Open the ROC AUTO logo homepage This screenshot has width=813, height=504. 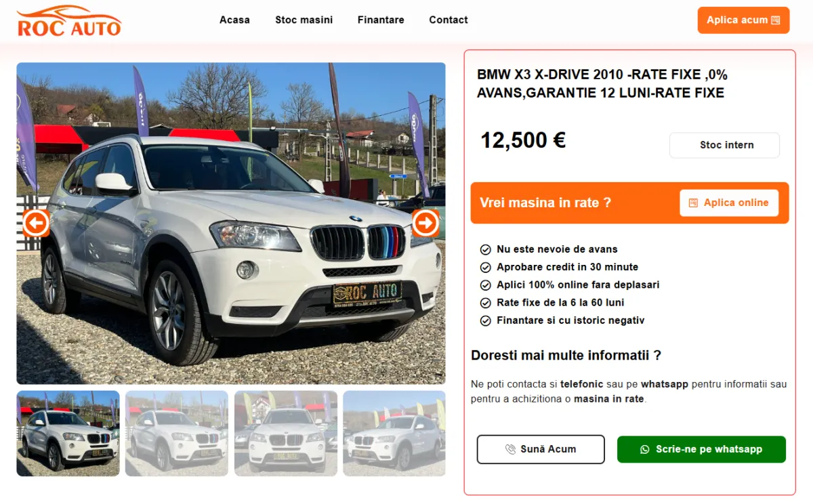point(69,20)
